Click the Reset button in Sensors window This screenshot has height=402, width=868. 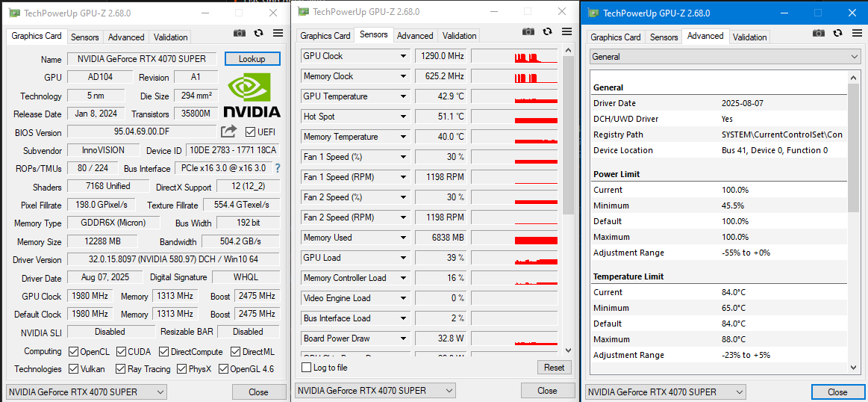554,367
